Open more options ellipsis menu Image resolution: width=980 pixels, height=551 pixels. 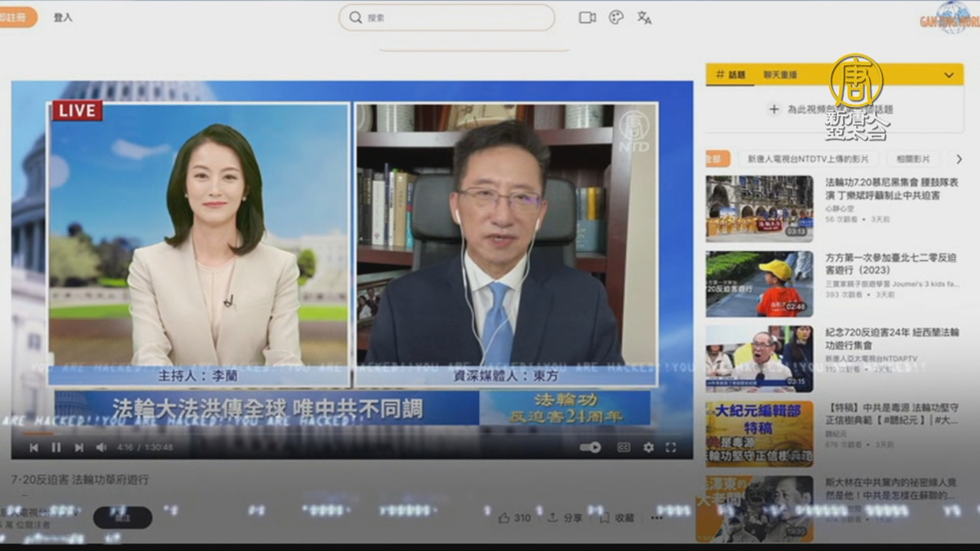pyautogui.click(x=657, y=518)
